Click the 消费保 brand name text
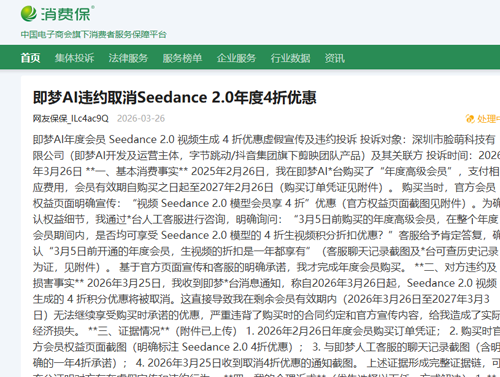Image resolution: width=500 pixels, height=377 pixels. click(x=67, y=14)
